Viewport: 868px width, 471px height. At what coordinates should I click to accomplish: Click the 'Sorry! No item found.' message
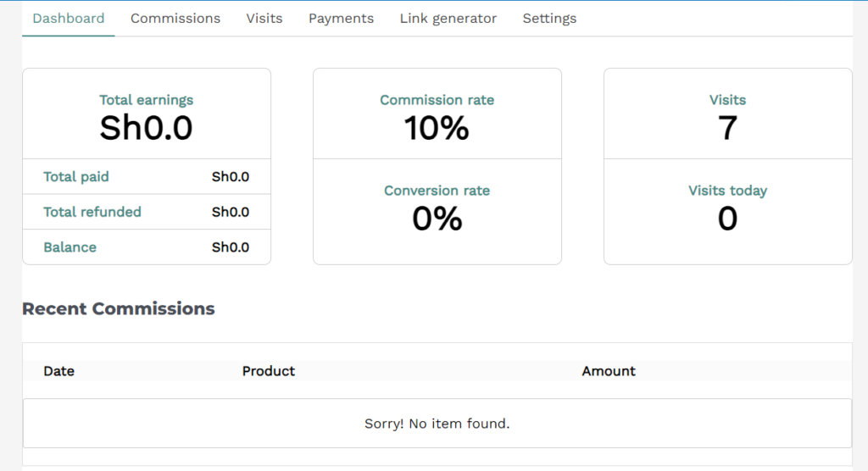click(x=437, y=424)
